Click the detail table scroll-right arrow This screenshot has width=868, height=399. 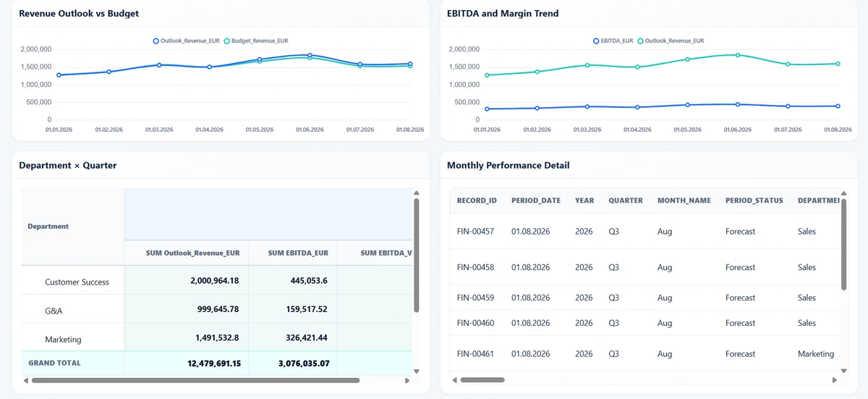tap(835, 379)
